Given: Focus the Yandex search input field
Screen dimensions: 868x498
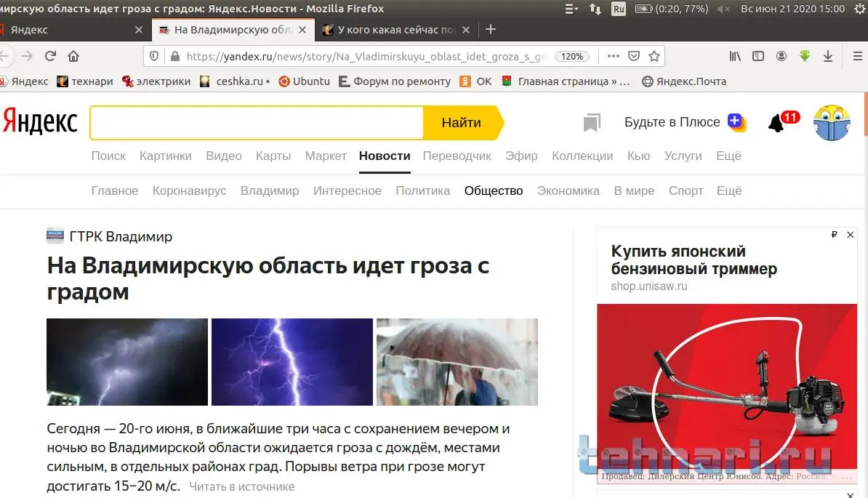Looking at the screenshot, I should point(257,122).
